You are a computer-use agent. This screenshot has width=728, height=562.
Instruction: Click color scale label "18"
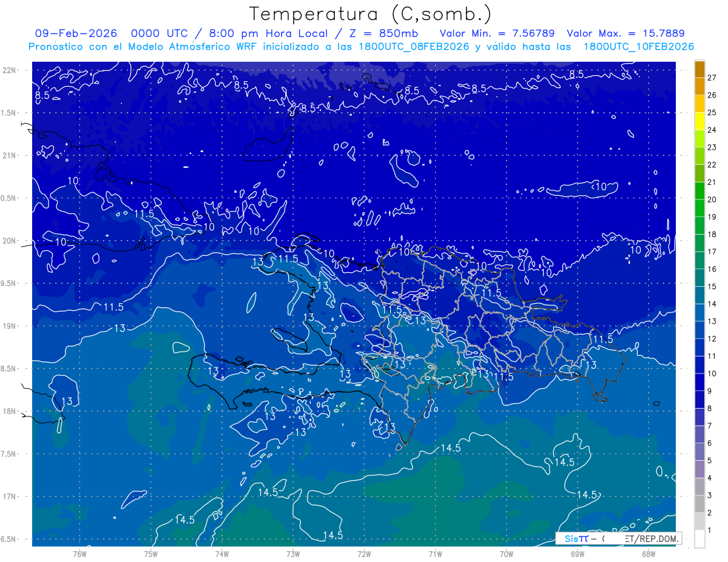click(x=712, y=235)
